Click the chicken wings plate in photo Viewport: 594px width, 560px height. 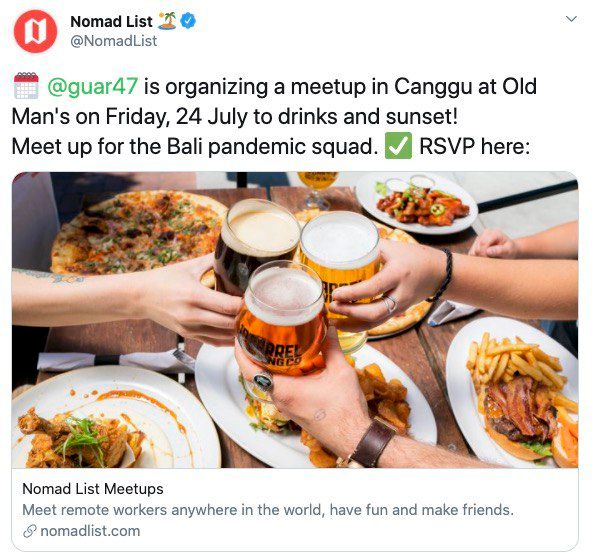coord(416,202)
